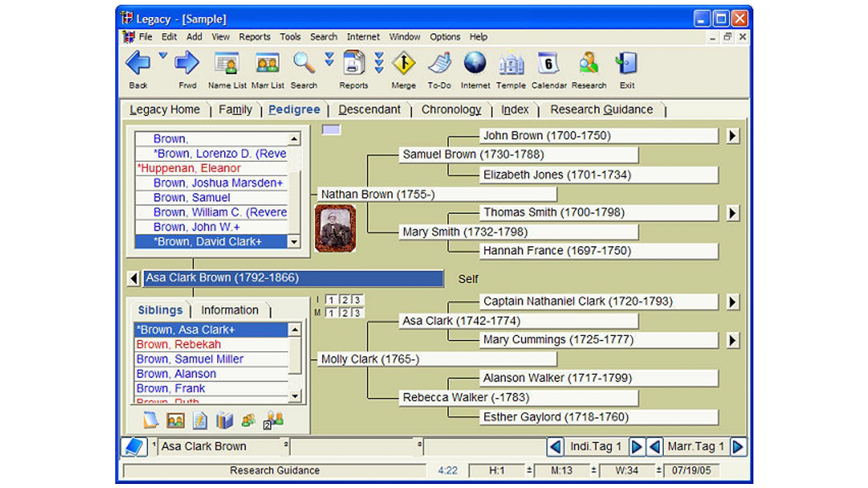Switch to the Information tab

[x=230, y=310]
